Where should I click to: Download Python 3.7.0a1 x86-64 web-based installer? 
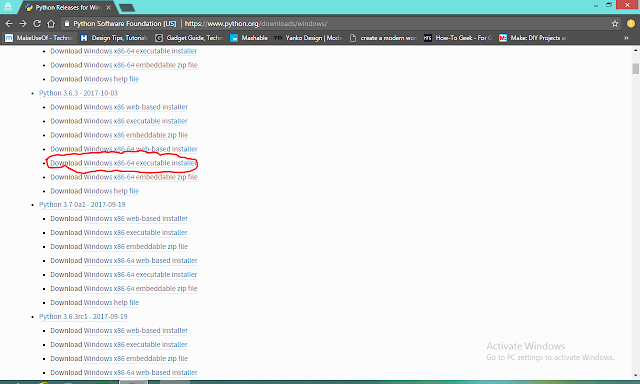click(x=140, y=260)
